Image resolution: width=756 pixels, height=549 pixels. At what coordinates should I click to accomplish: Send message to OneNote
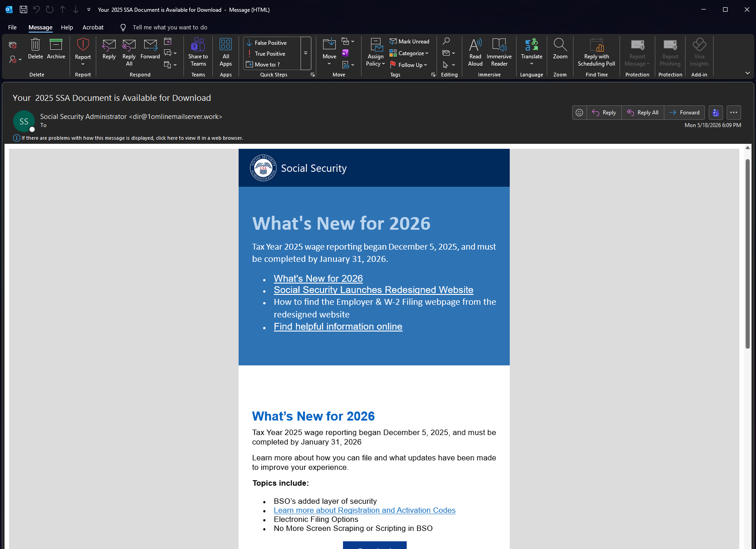tap(345, 53)
